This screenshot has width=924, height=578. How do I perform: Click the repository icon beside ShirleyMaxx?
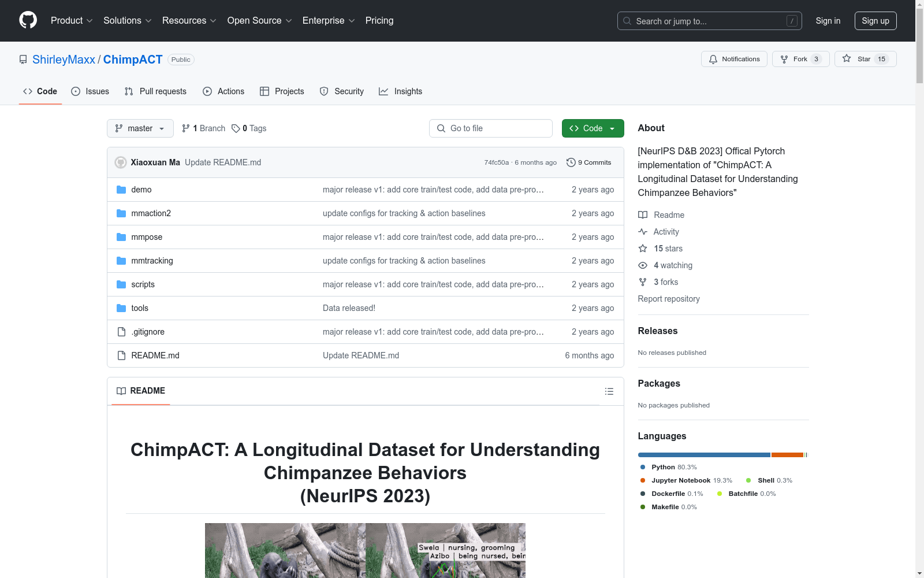[23, 60]
